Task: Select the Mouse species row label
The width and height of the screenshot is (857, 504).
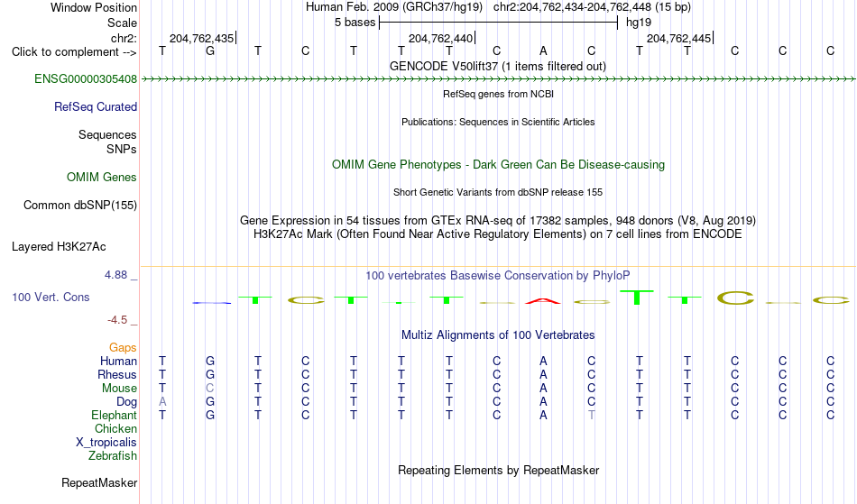Action: 119,389
